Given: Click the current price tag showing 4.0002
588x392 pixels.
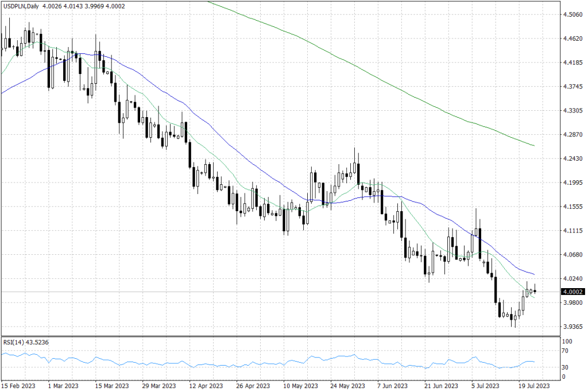Looking at the screenshot, I should tap(571, 292).
